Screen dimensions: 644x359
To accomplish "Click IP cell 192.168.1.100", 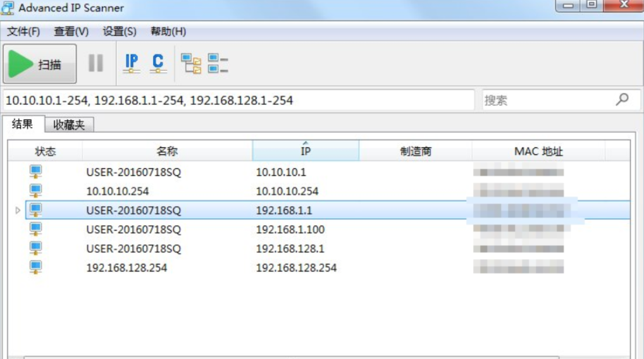I will pyautogui.click(x=290, y=229).
